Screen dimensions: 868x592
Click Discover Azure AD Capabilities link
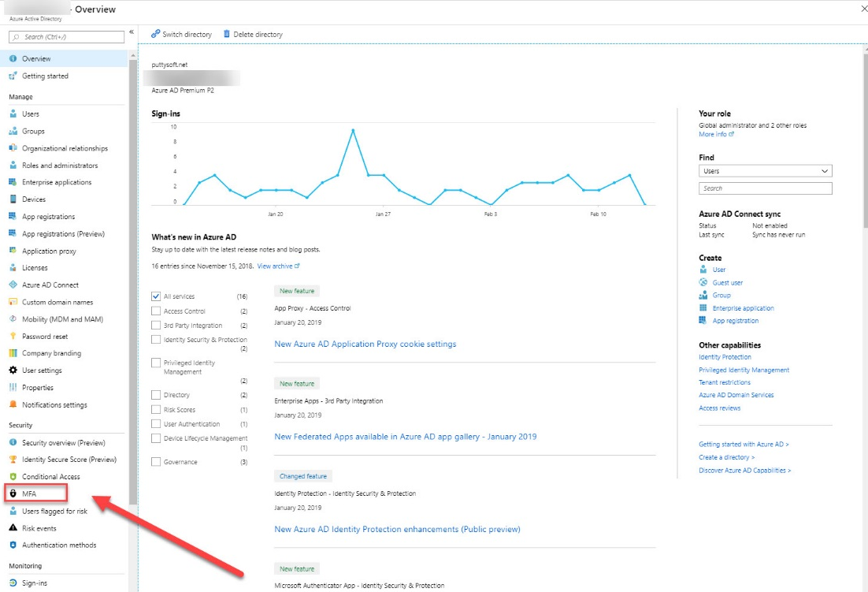pos(744,470)
